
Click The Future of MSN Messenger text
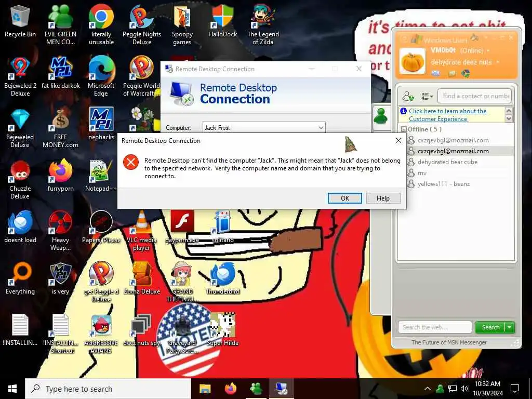[x=449, y=342]
